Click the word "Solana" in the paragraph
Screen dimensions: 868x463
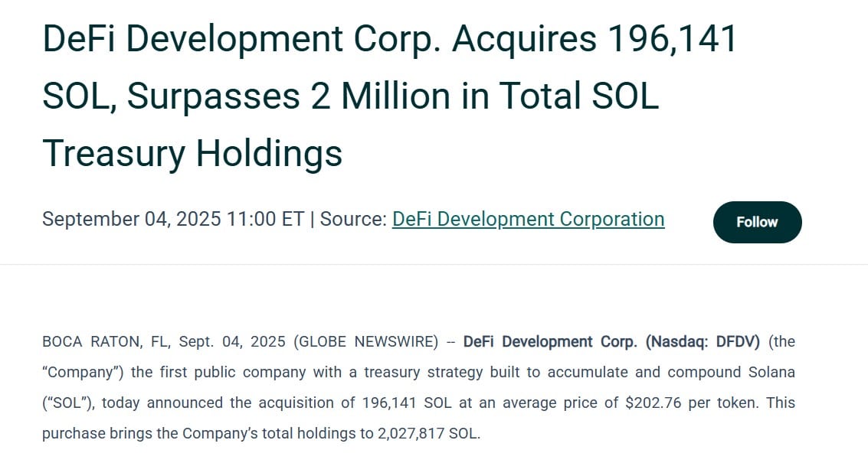click(x=767, y=373)
